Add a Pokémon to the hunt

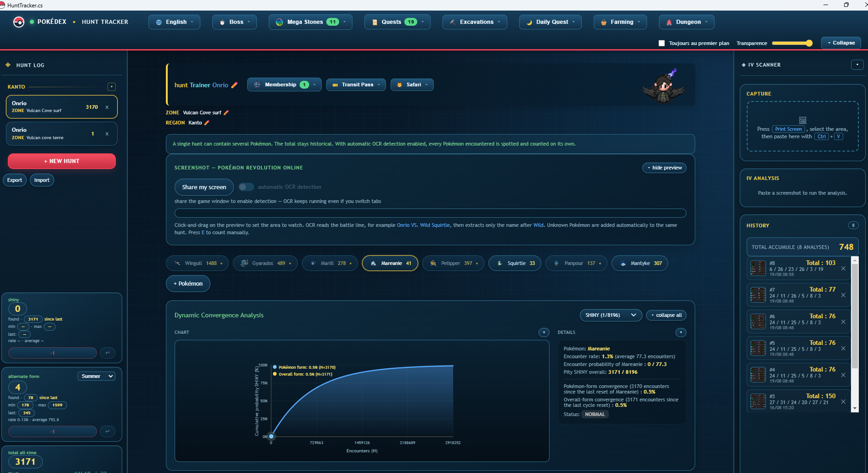(x=188, y=284)
